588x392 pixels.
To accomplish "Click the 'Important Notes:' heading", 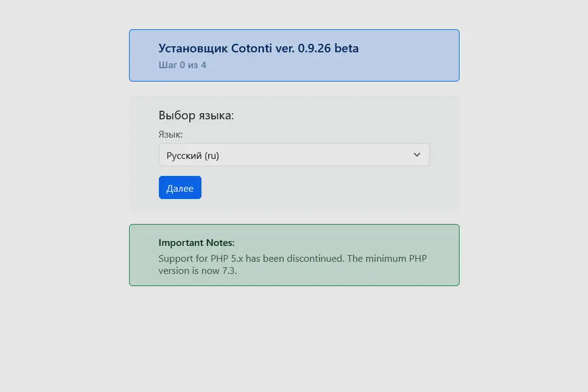I will pos(196,242).
